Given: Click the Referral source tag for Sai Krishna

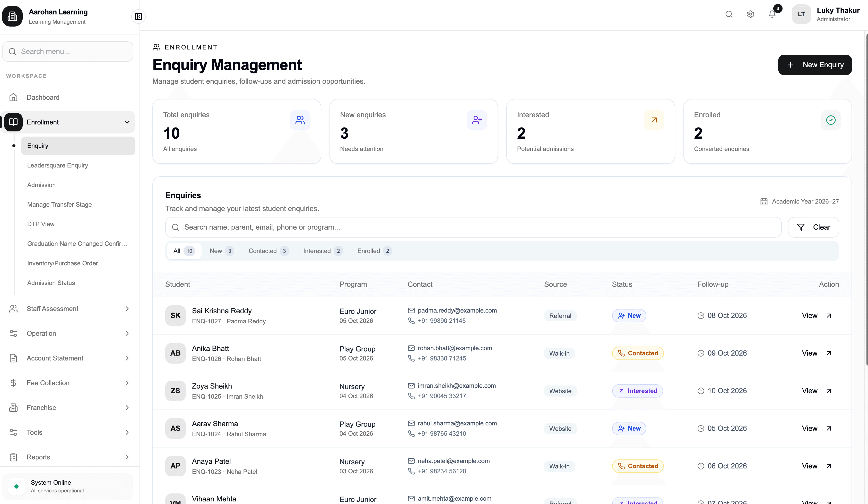Looking at the screenshot, I should click(x=560, y=316).
